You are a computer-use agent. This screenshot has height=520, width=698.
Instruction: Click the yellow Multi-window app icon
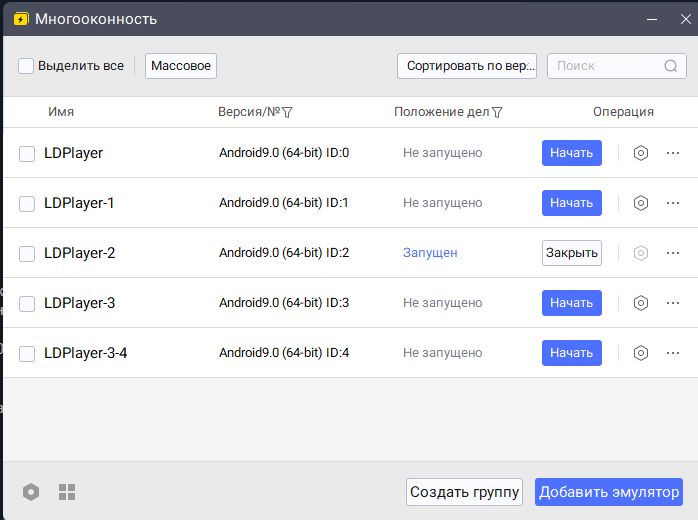(21, 19)
